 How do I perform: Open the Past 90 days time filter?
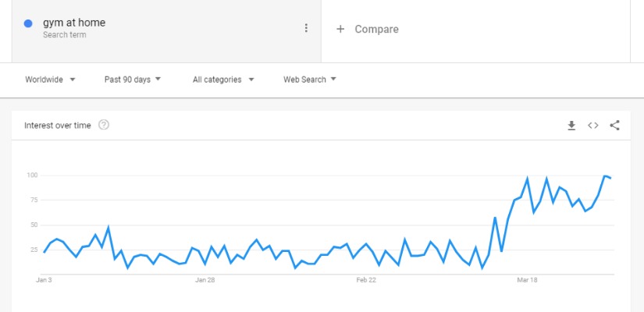point(132,80)
